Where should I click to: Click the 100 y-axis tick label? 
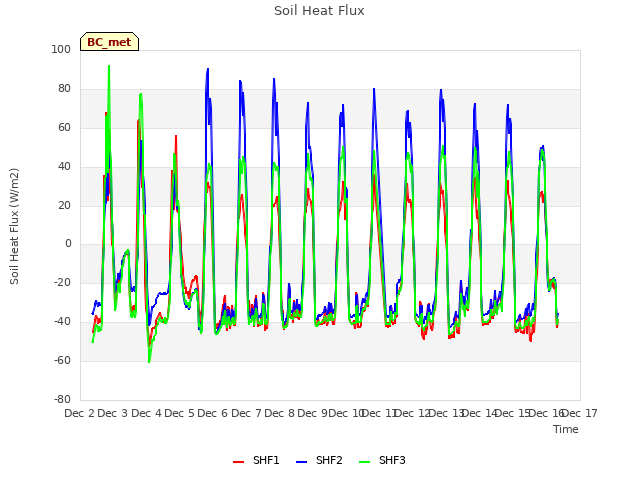(x=61, y=49)
